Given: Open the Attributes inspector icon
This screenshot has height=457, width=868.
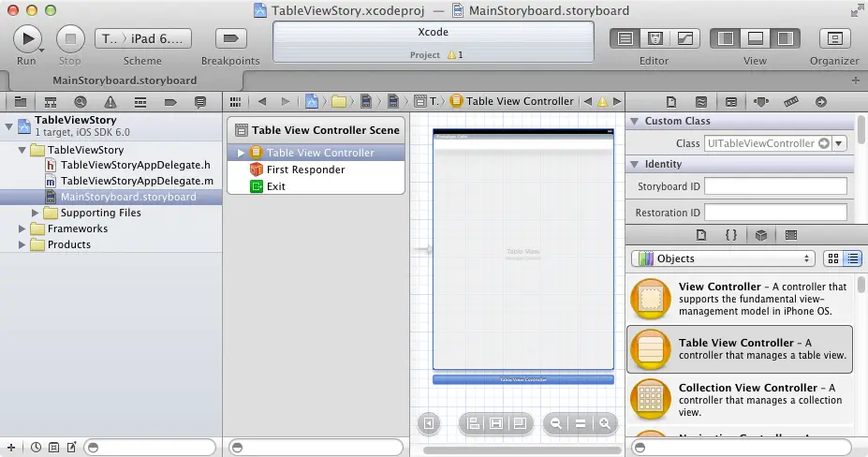Looking at the screenshot, I should 760,101.
